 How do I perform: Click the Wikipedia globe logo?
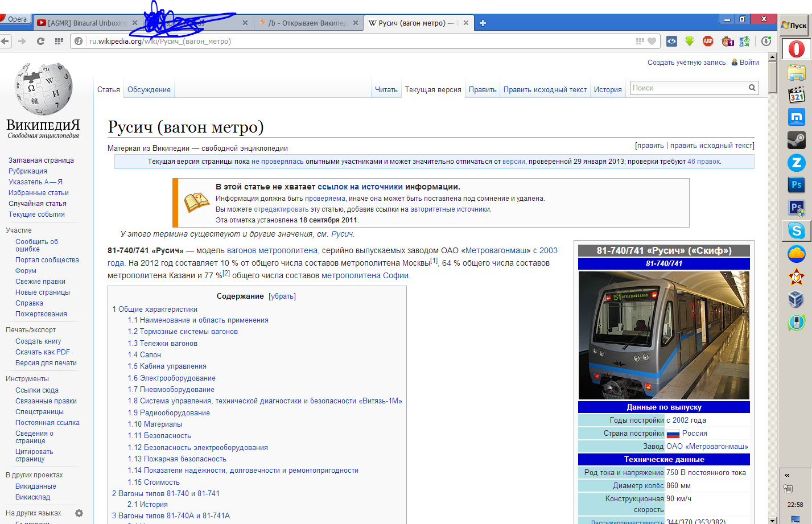(x=43, y=88)
